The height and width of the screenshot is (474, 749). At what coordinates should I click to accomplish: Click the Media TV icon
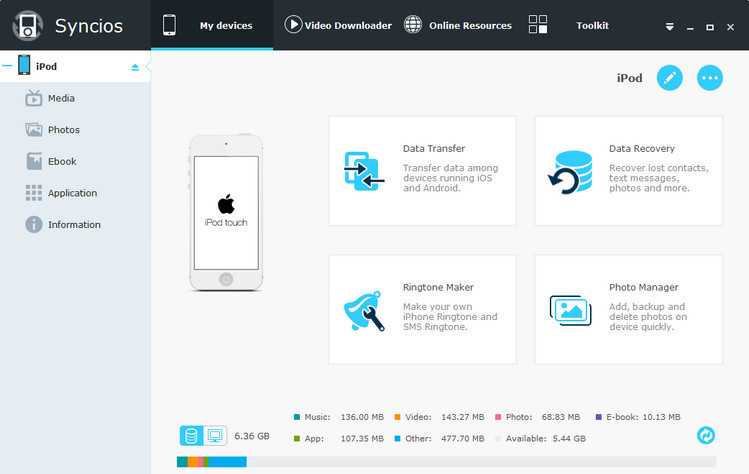pyautogui.click(x=33, y=97)
